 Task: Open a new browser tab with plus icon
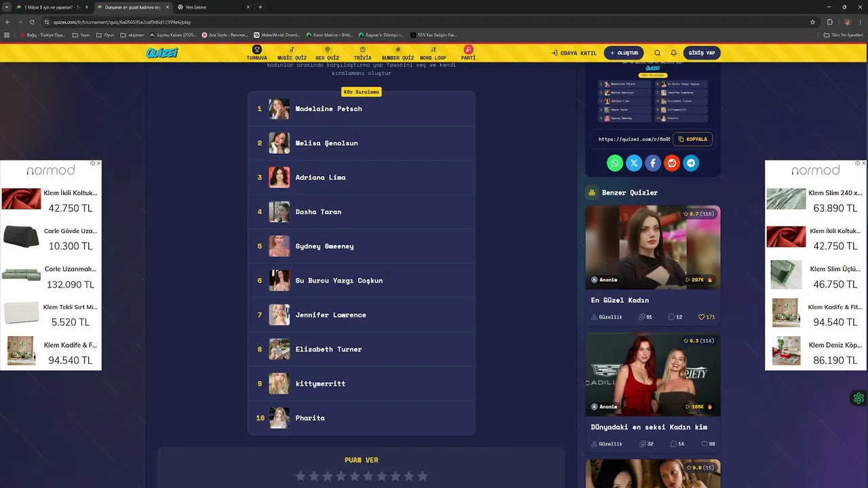pyautogui.click(x=260, y=7)
